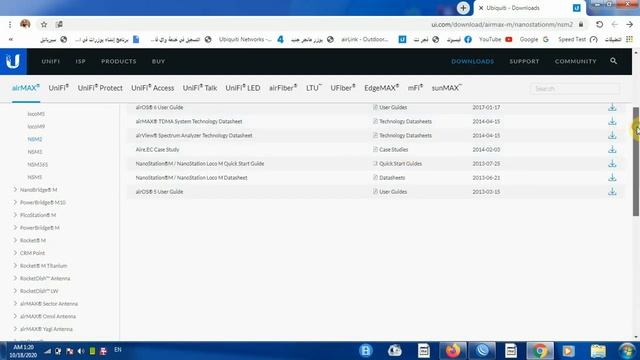Screen dimensions: 640x360
Task: Click the page vertical scrollbar thumb
Action: pyautogui.click(x=636, y=161)
